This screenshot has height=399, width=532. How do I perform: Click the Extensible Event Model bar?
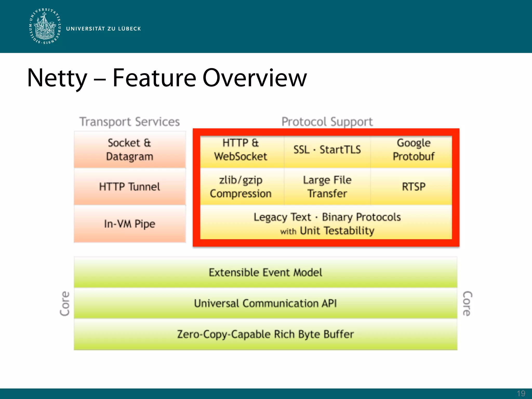(x=265, y=272)
